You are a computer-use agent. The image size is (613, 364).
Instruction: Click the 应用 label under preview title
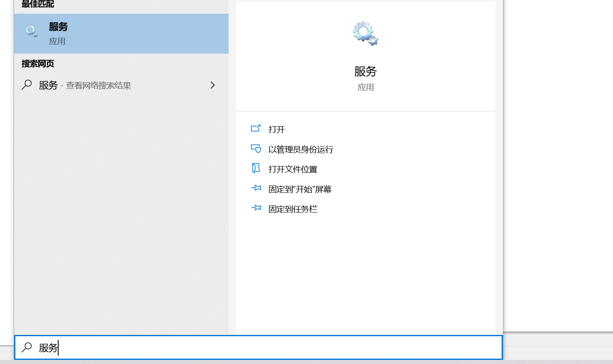tap(366, 88)
